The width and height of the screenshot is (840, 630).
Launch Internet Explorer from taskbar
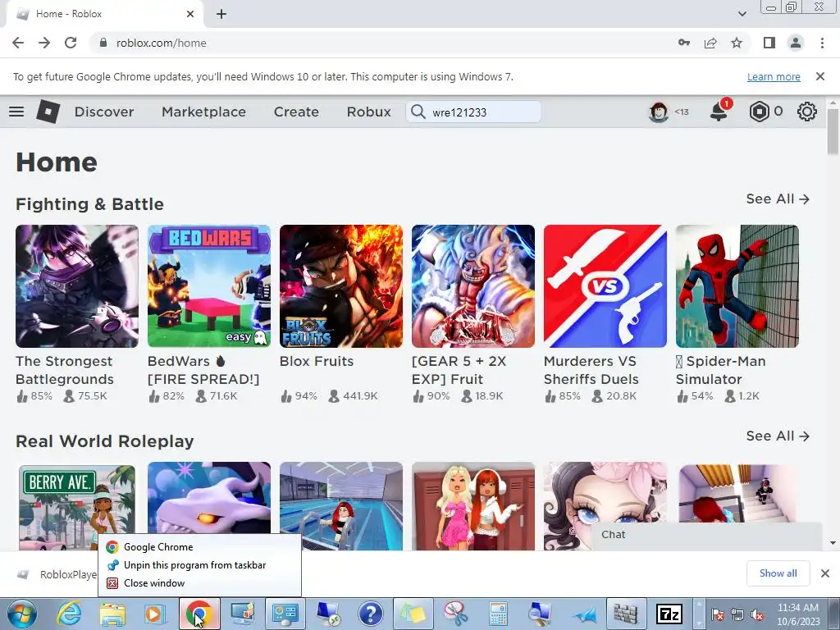[x=69, y=614]
